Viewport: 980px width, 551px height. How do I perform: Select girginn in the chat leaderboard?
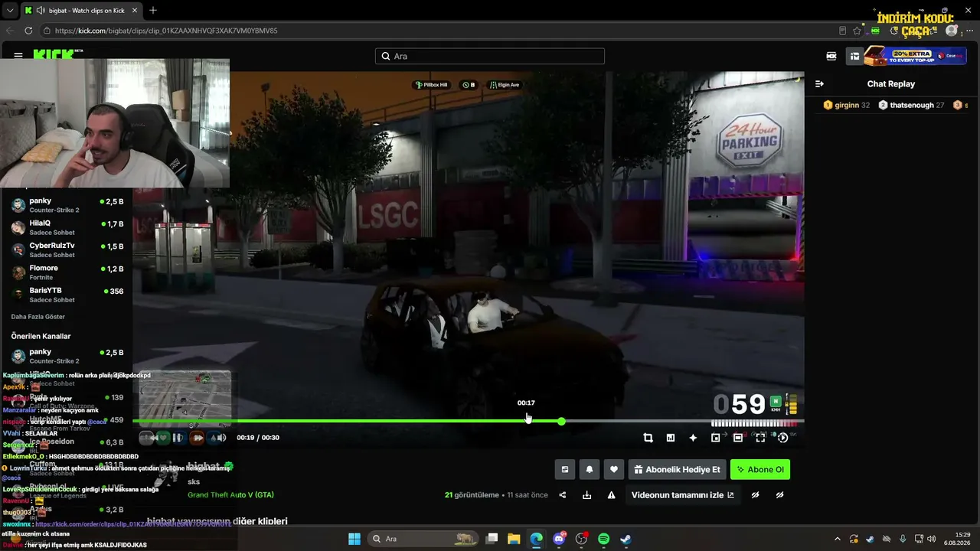click(x=846, y=105)
